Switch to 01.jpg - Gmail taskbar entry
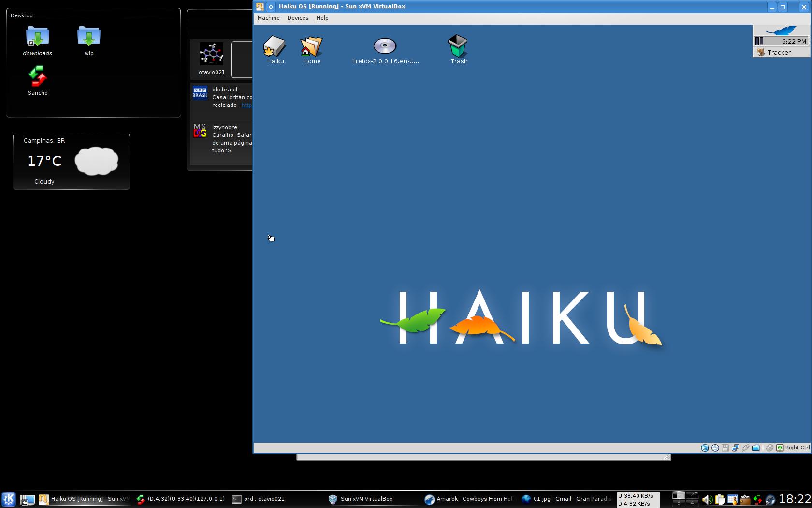The height and width of the screenshot is (508, 812). click(x=566, y=499)
